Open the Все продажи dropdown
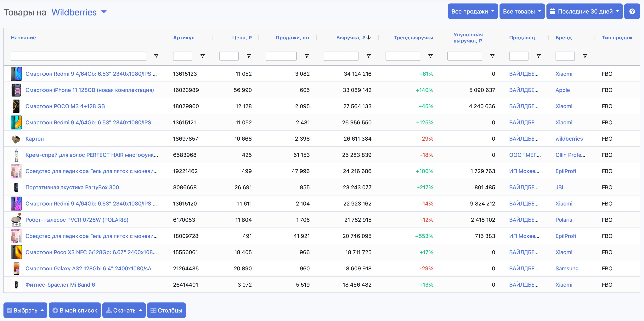The height and width of the screenshot is (321, 644). (472, 11)
